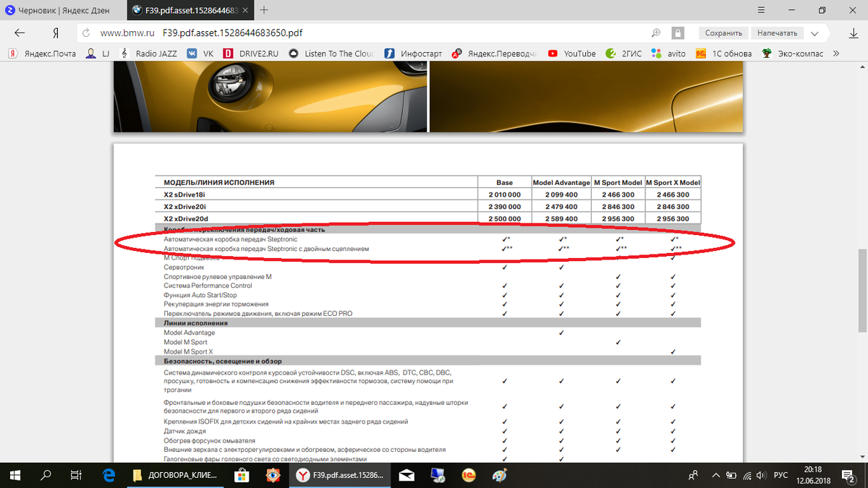Open the Windows Start menu
The width and height of the screenshot is (868, 488).
(x=14, y=475)
